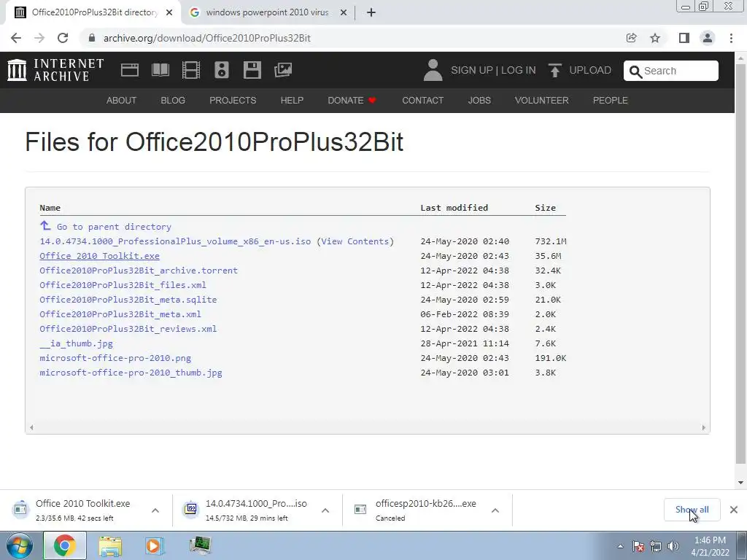Click the padlock site info icon
747x560 pixels.
92,38
